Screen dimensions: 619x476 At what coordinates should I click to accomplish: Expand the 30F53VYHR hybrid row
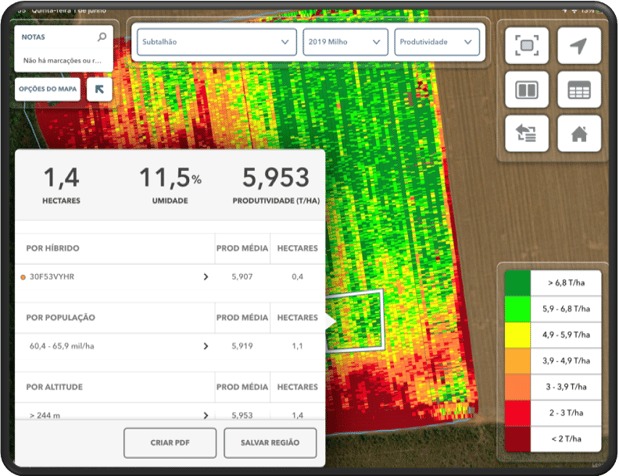click(x=206, y=277)
